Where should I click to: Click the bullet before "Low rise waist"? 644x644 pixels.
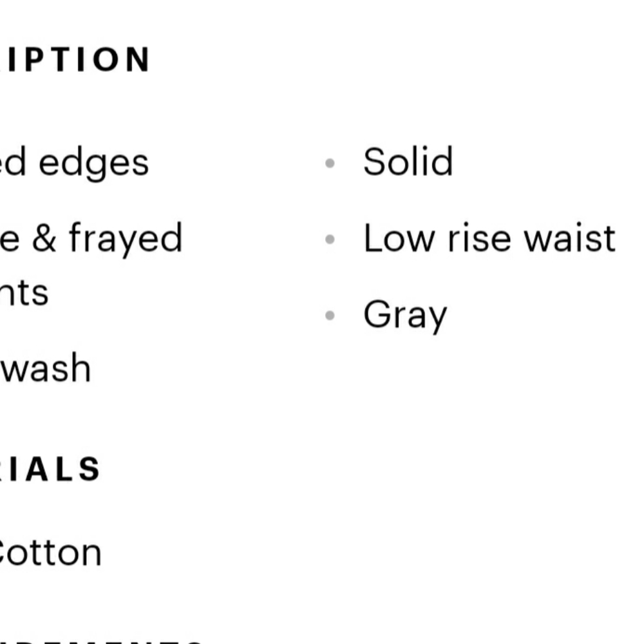coord(330,240)
